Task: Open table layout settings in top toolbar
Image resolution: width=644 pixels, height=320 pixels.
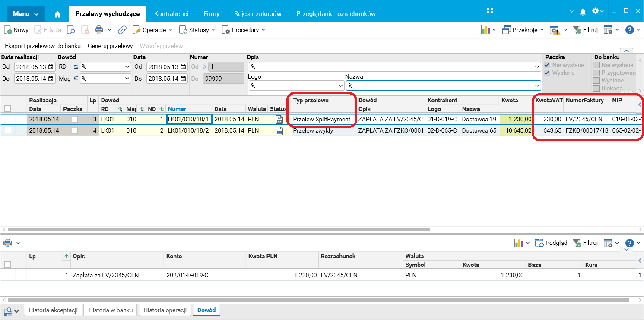Action: [608, 30]
